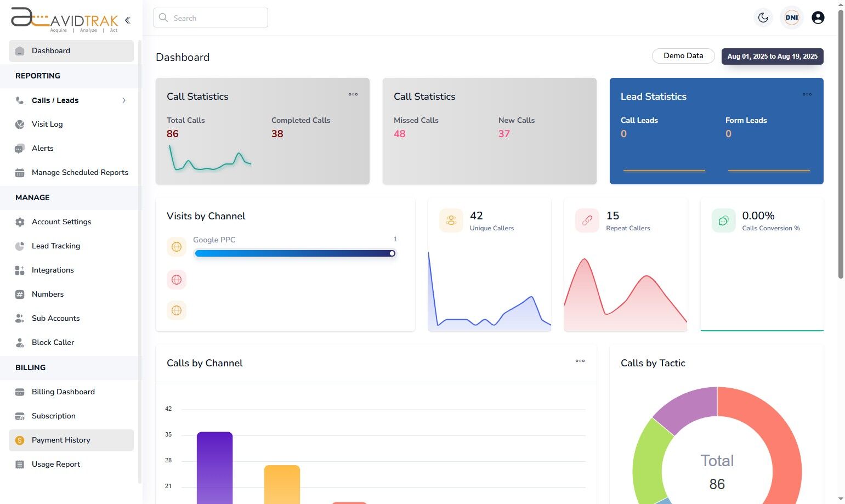Click the red globe channel icon
Screen dimensions: 845x504
(x=177, y=280)
